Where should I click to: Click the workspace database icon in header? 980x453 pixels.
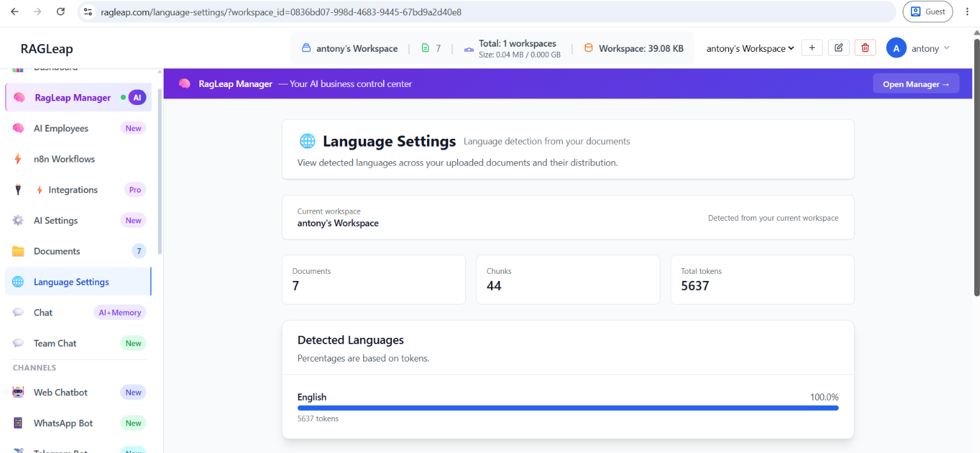click(x=306, y=48)
